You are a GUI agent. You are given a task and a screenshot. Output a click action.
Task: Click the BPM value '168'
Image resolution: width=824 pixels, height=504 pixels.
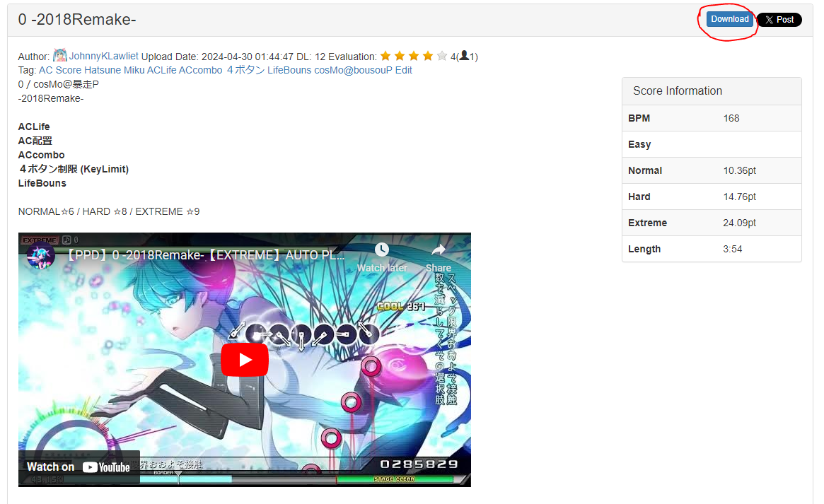[x=731, y=118]
